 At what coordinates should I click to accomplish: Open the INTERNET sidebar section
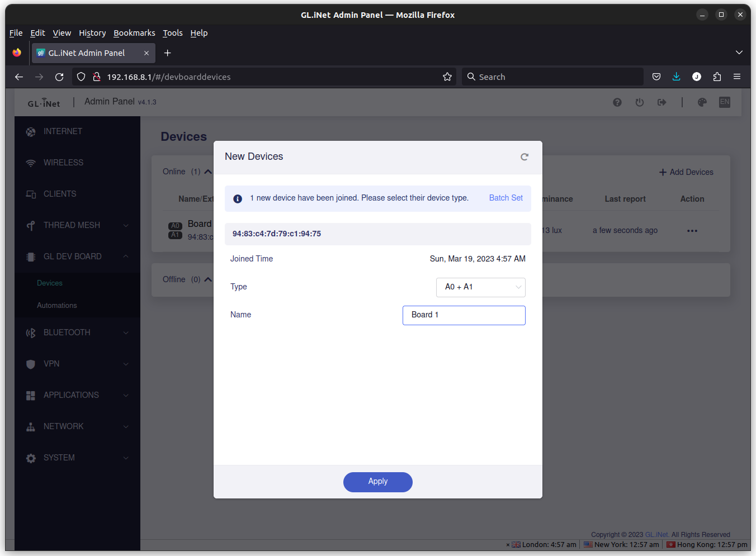point(77,131)
